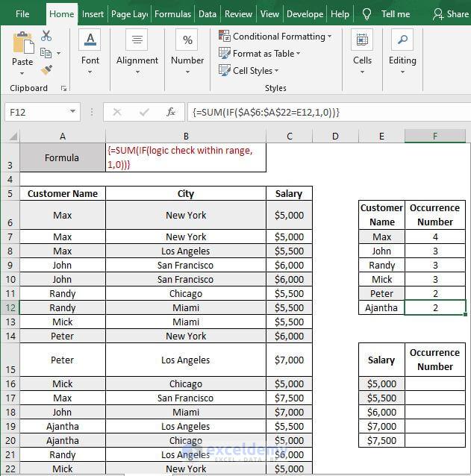Expand the Number group dropdown arrow

click(187, 72)
